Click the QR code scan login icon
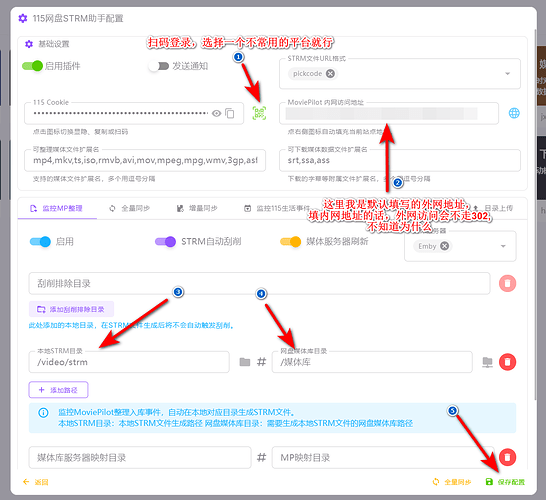The image size is (546, 500). point(259,113)
